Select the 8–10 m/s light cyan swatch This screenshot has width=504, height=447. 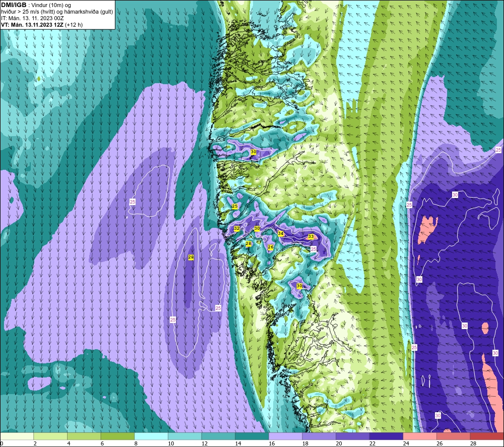point(151,436)
